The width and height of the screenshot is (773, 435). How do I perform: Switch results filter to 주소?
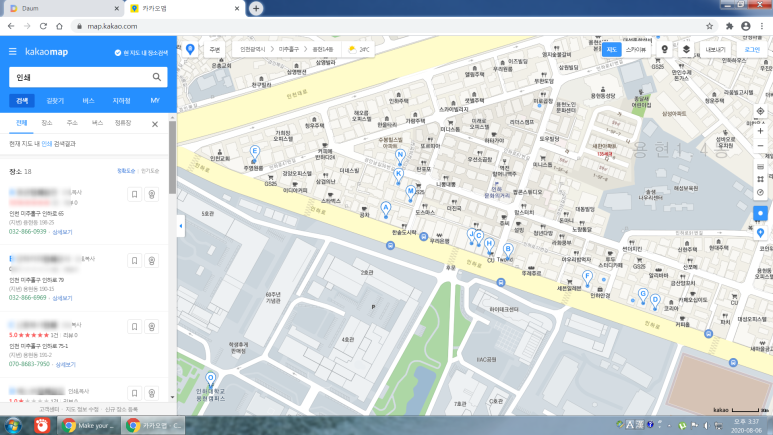coord(72,123)
